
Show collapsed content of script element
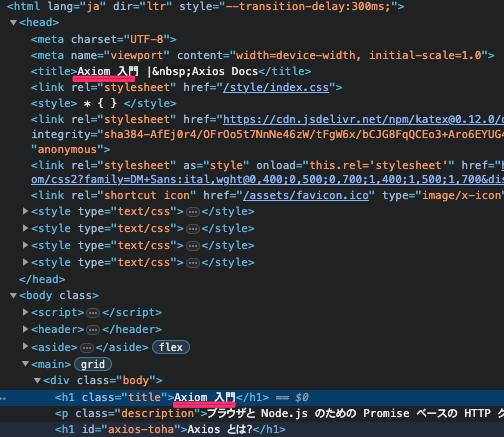[x=93, y=313]
